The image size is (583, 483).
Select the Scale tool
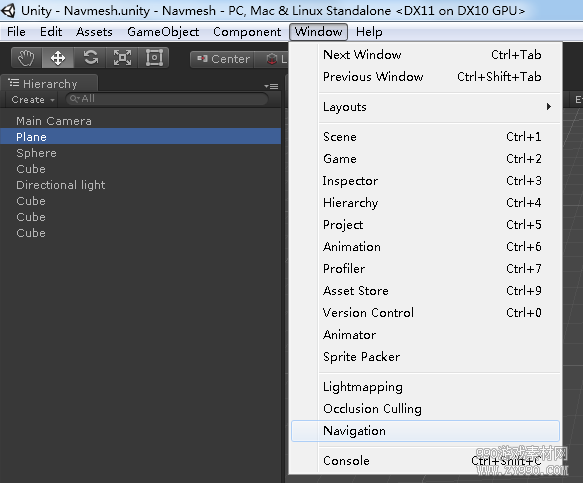pyautogui.click(x=122, y=58)
